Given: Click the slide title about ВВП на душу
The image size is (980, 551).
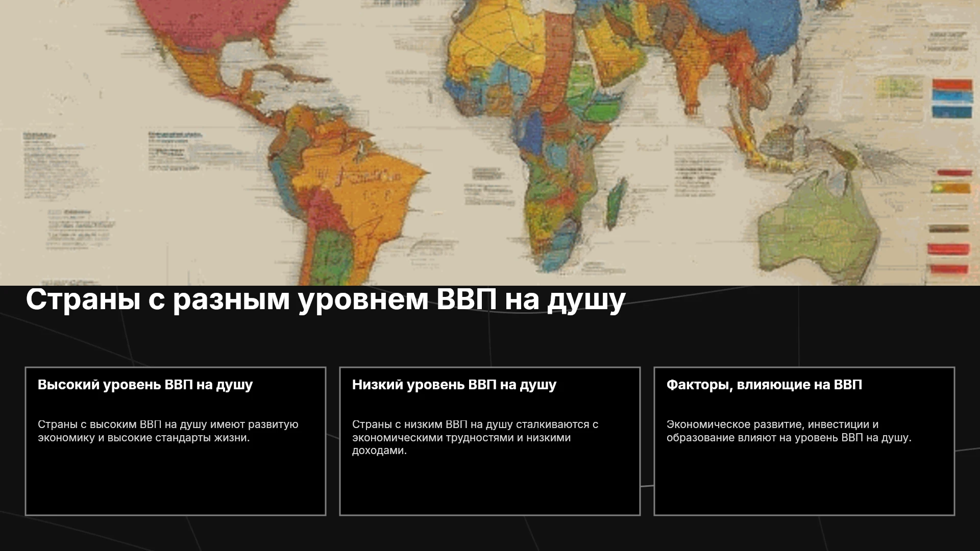Looking at the screenshot, I should (x=326, y=299).
